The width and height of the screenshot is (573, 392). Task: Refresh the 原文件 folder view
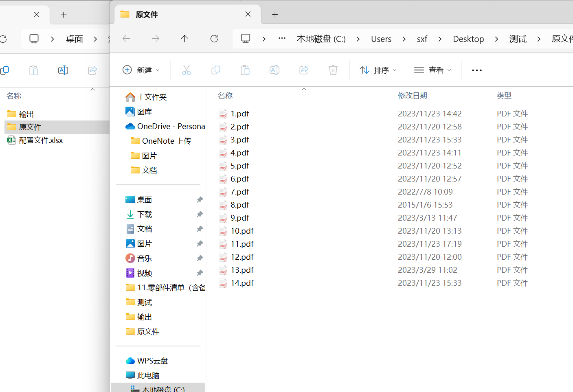tap(214, 39)
